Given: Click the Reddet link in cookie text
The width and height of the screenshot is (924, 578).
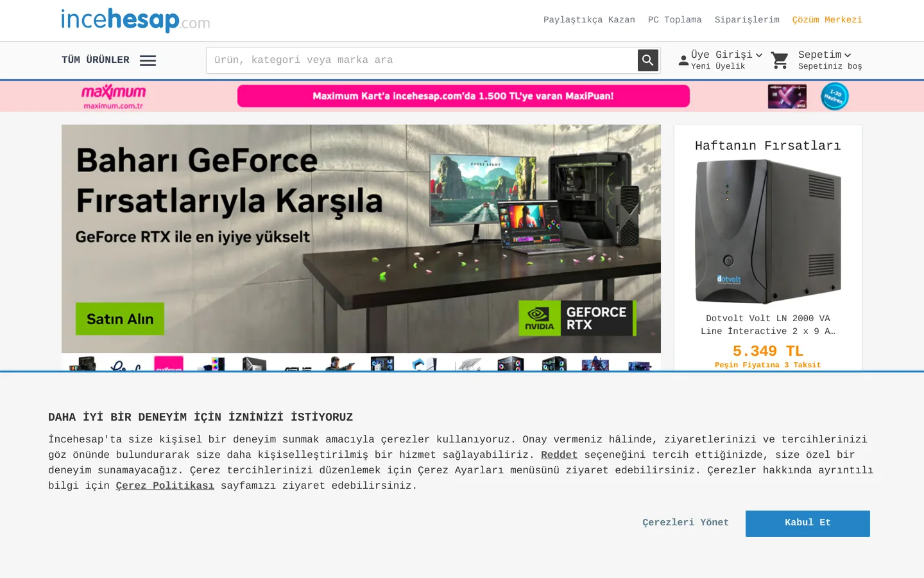Looking at the screenshot, I should point(559,455).
